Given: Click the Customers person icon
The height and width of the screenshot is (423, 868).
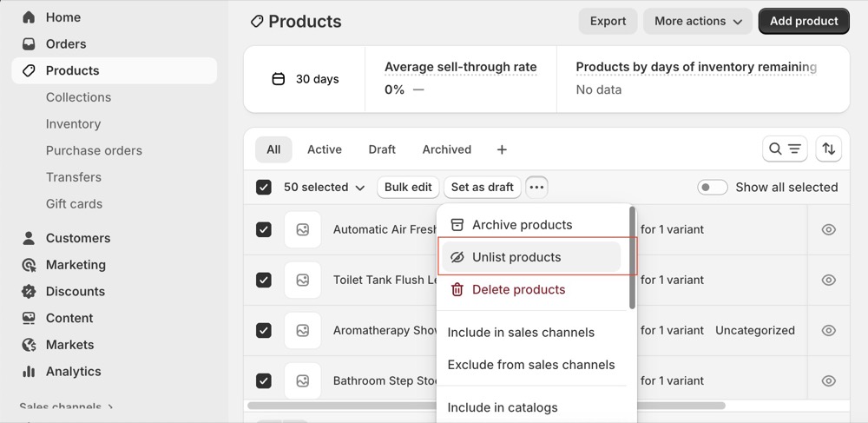Looking at the screenshot, I should 29,238.
